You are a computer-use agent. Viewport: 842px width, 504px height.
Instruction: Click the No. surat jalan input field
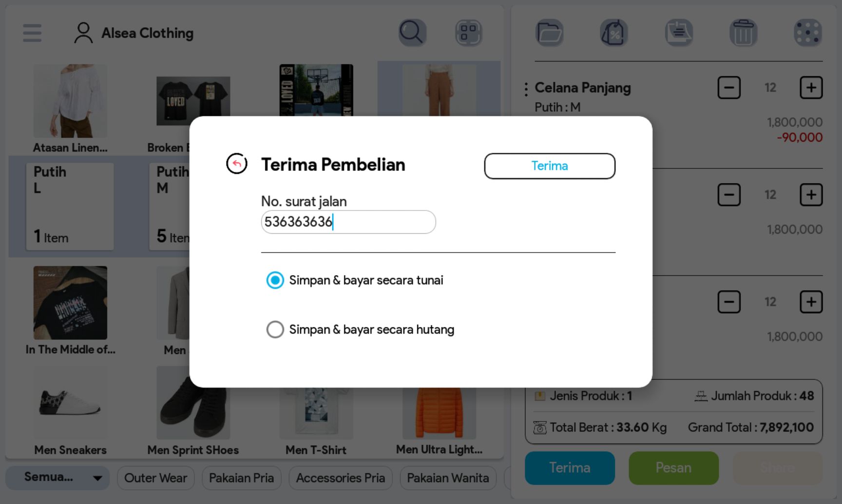coord(348,222)
